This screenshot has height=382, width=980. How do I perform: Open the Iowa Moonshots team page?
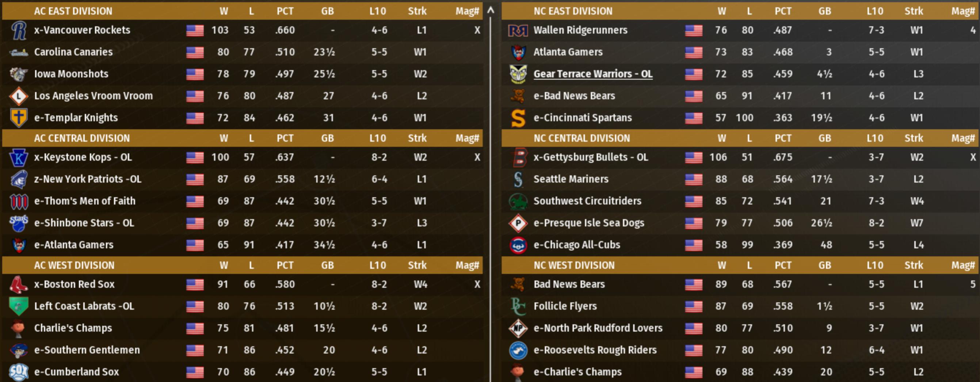[x=71, y=74]
